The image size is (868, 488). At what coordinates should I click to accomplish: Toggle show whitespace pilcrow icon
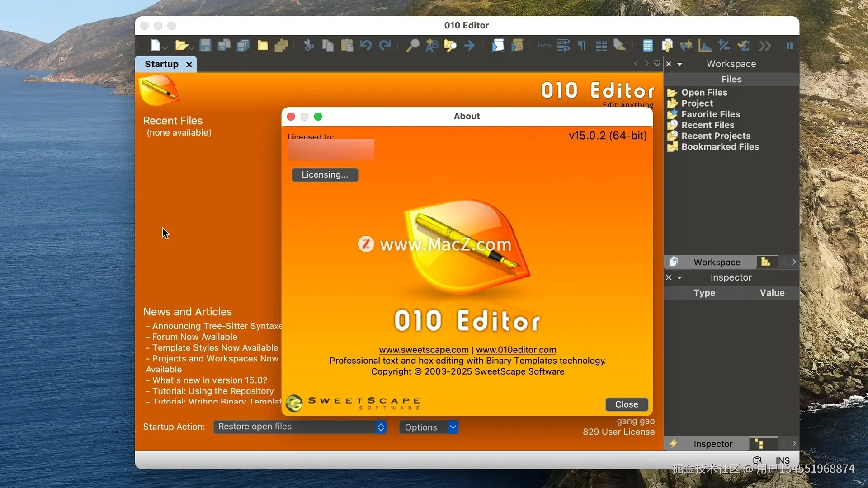click(x=582, y=46)
